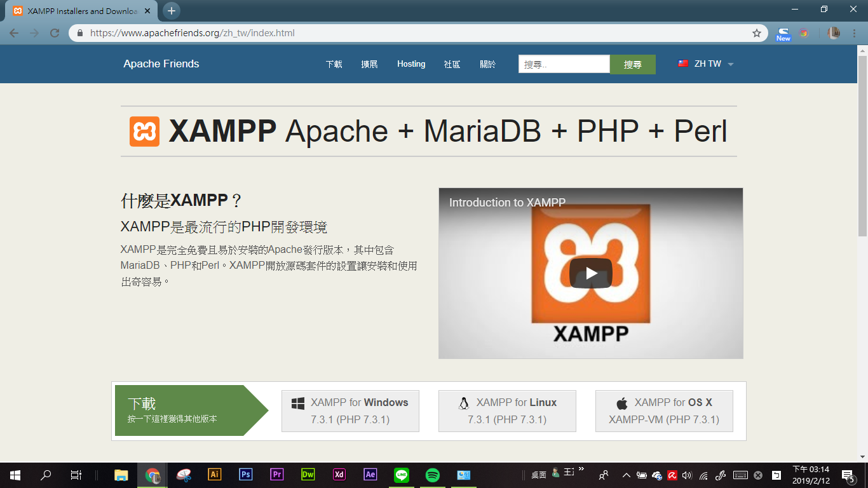Viewport: 868px width, 488px height.
Task: Download XAMPP for Linux 7.3.1
Action: (507, 411)
